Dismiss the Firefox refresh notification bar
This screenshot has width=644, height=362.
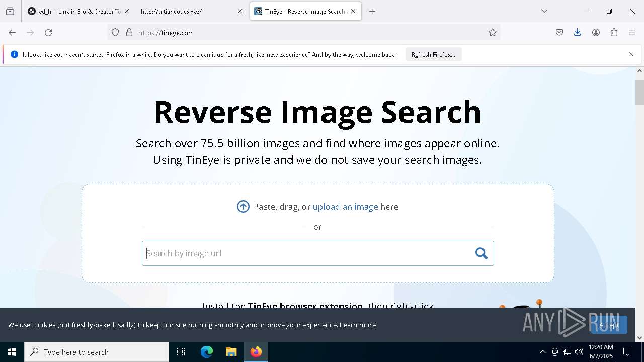631,54
